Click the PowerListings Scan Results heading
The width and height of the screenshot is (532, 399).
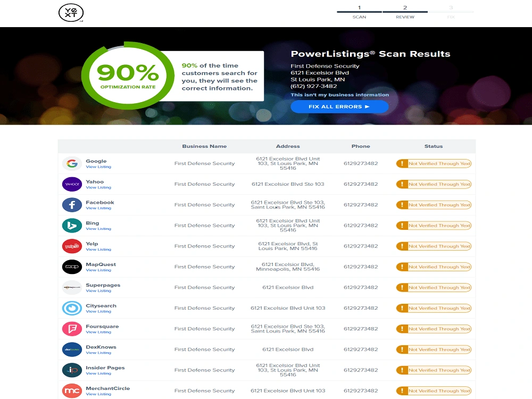click(370, 54)
